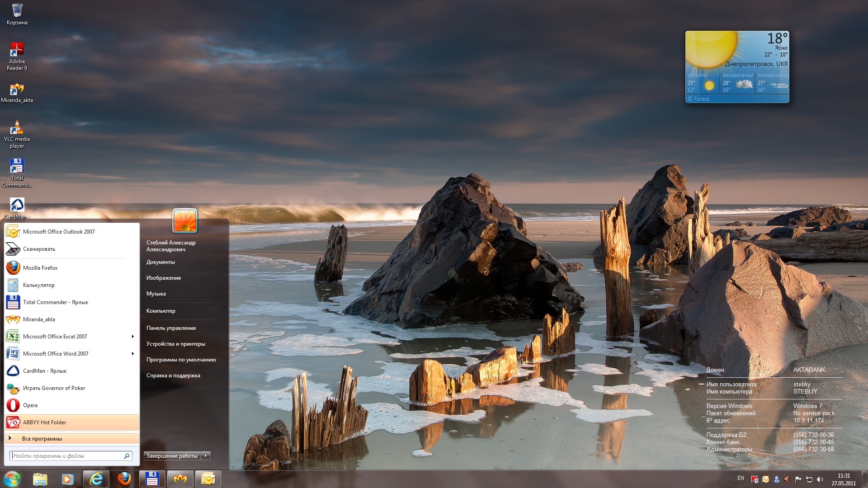Screen dimensions: 868x488
Task: Open Microsoft Office Outlook 2007 from the Start menu
Action: [x=72, y=232]
